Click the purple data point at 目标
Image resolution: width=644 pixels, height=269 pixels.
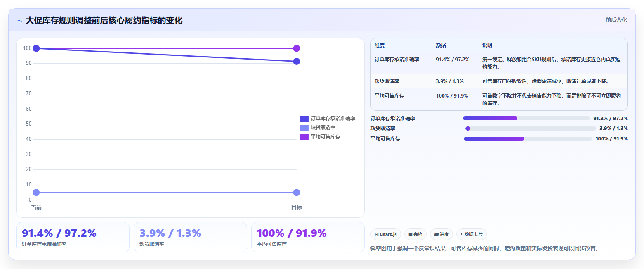(x=296, y=48)
